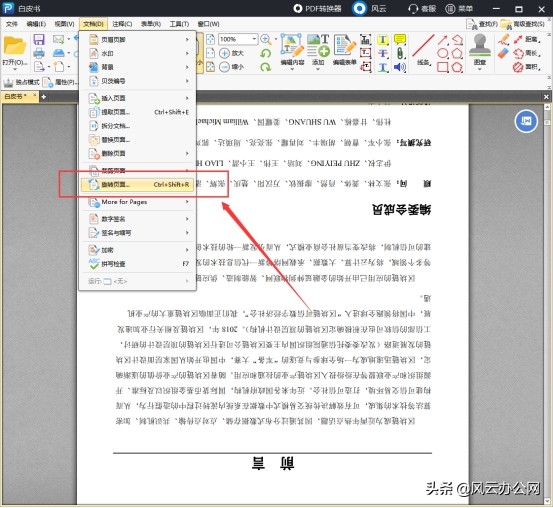Select the eraser tool
This screenshot has height=508, width=553.
(504, 53)
